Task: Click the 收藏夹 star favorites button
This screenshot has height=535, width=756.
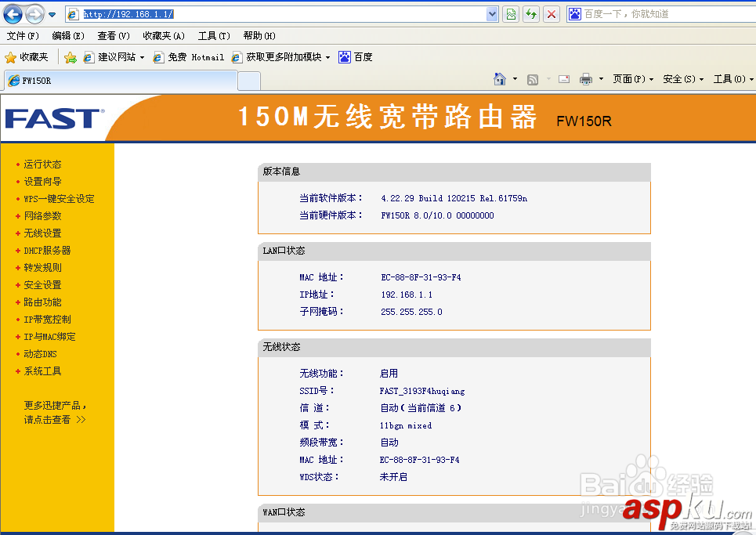Action: point(27,57)
